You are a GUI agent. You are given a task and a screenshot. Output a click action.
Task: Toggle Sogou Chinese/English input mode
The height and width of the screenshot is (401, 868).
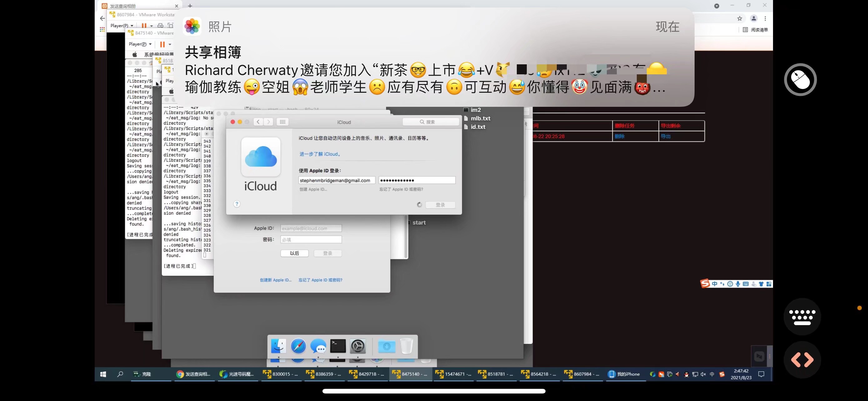[715, 284]
